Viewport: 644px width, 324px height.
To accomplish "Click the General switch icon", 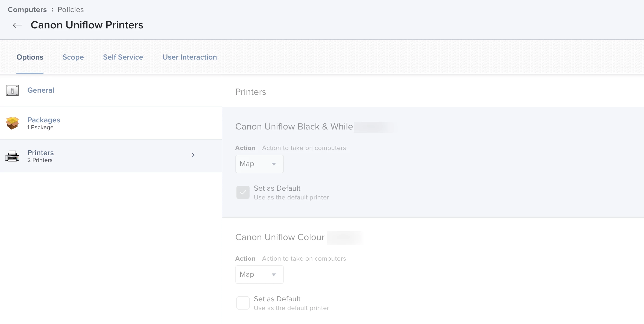I will tap(12, 90).
